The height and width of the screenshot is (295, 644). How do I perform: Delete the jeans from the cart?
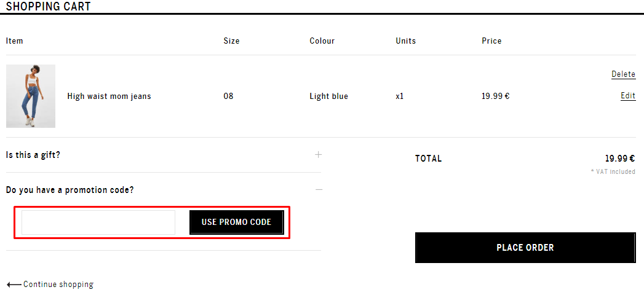click(624, 74)
